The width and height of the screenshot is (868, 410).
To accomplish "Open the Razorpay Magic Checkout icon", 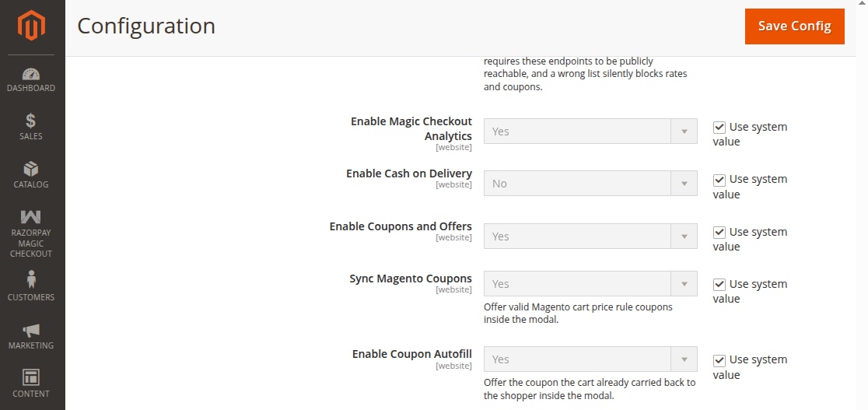I will 31,217.
